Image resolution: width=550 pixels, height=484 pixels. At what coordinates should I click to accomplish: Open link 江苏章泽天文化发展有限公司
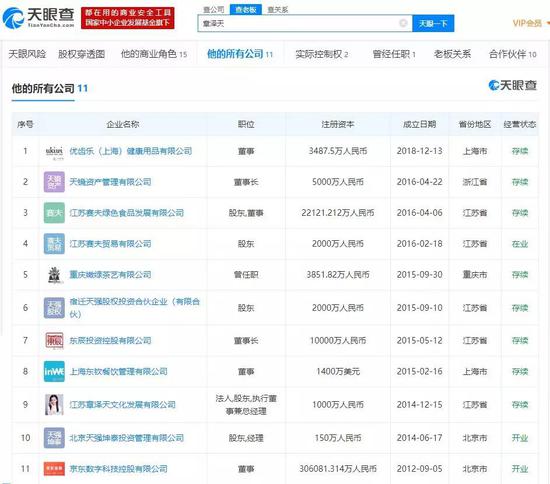click(x=122, y=404)
